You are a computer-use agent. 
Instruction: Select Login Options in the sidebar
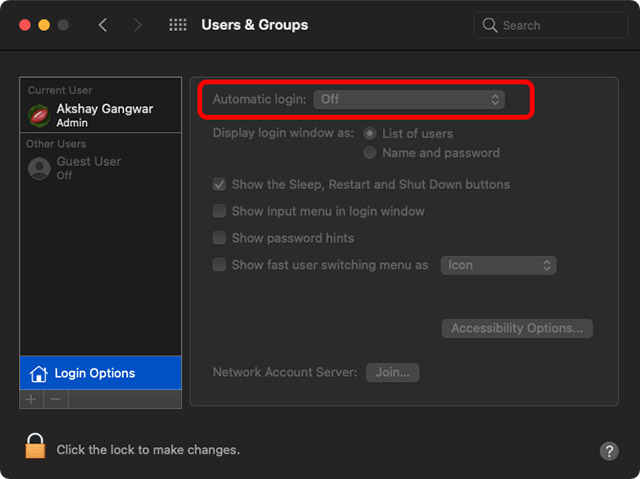coord(100,373)
